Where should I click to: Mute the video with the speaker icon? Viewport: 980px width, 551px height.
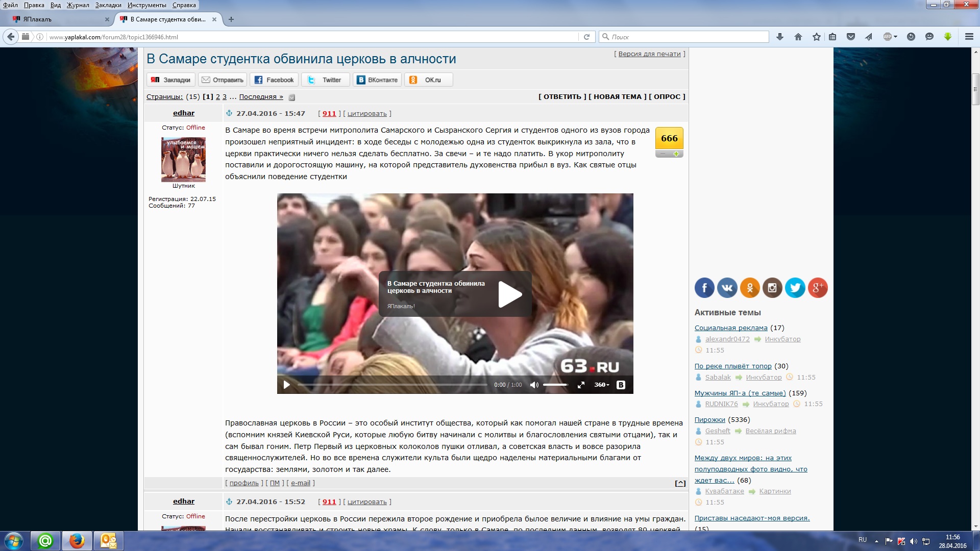click(534, 385)
